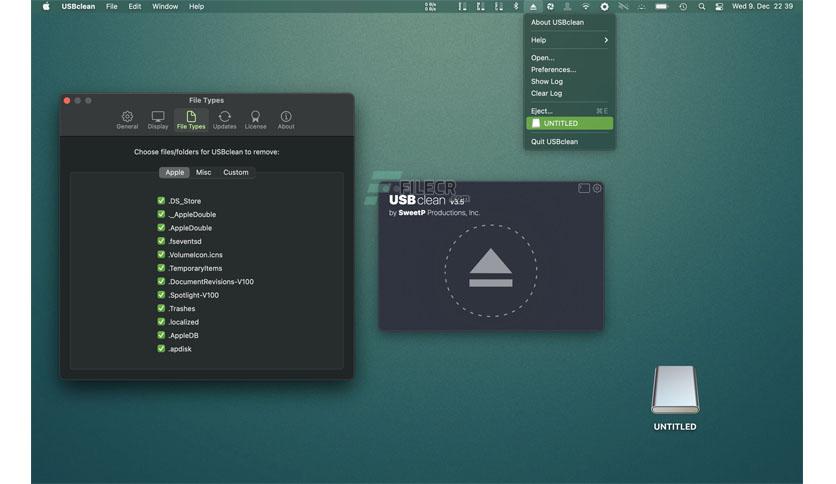Open the Apple menu
836x484 pixels.
point(46,6)
